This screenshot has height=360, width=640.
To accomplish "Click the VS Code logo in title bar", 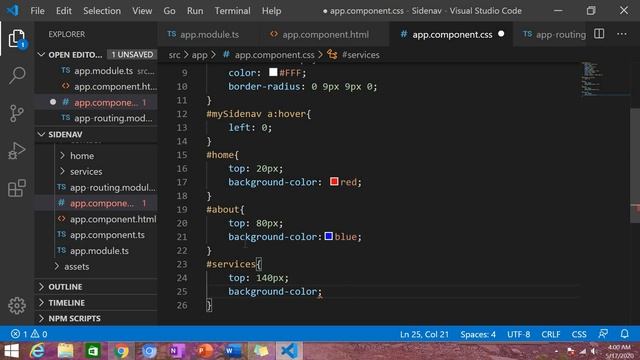I will pyautogui.click(x=12, y=10).
